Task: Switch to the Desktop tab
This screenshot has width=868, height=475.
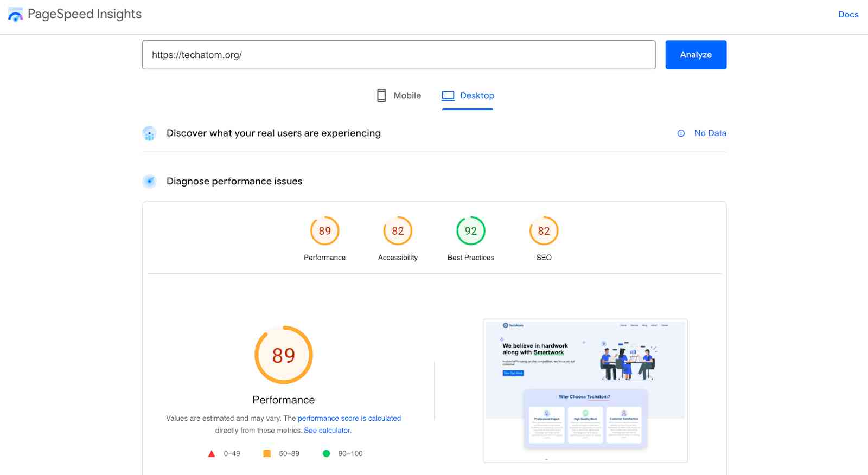Action: tap(468, 95)
